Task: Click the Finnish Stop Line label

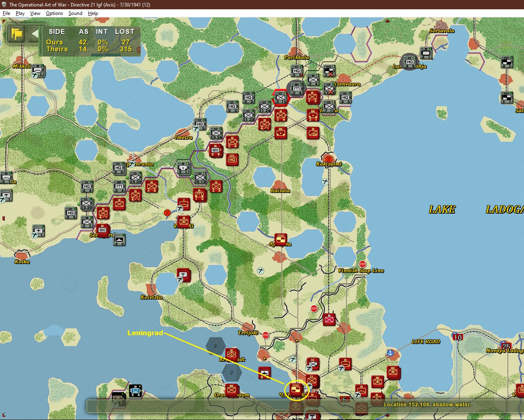Action: click(x=361, y=271)
